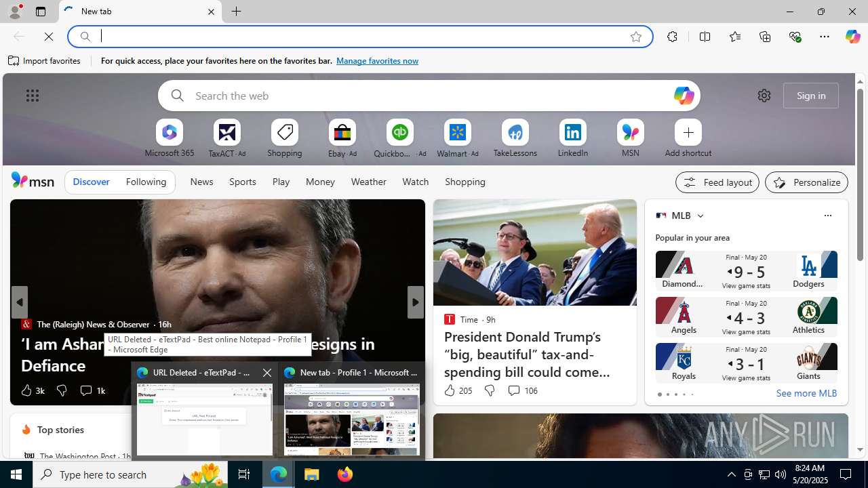868x488 pixels.
Task: Click Import favorites
Action: [45, 61]
